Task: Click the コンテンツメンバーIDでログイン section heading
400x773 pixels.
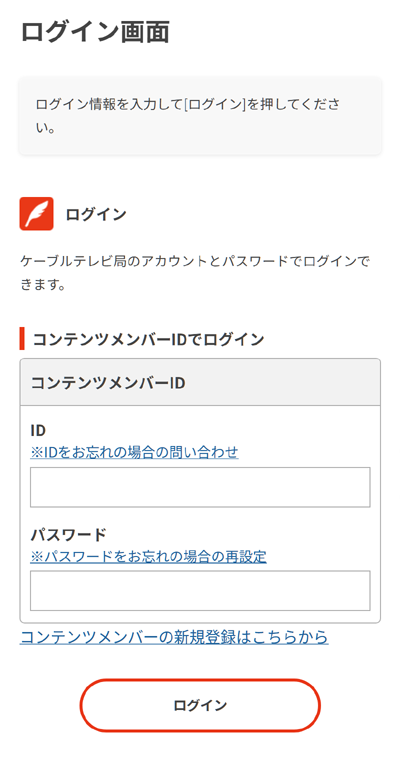Action: [x=148, y=339]
